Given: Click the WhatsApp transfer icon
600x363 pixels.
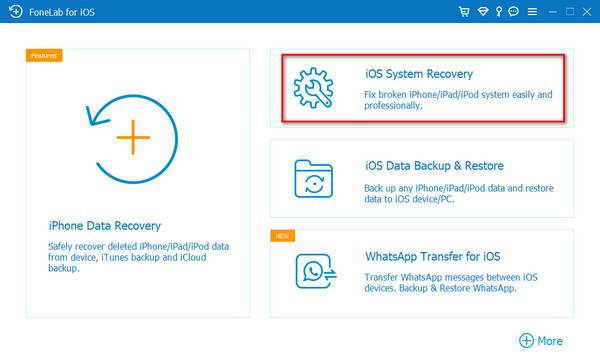Looking at the screenshot, I should click(316, 271).
